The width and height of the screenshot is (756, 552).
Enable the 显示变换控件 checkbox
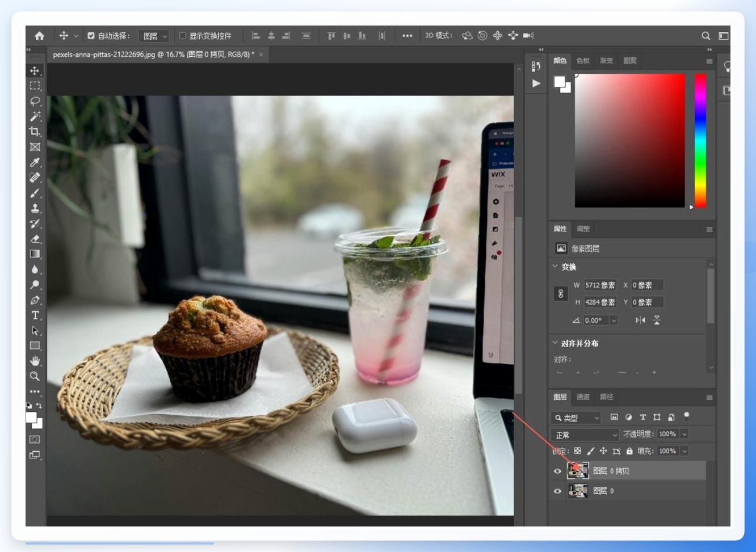[x=183, y=36]
